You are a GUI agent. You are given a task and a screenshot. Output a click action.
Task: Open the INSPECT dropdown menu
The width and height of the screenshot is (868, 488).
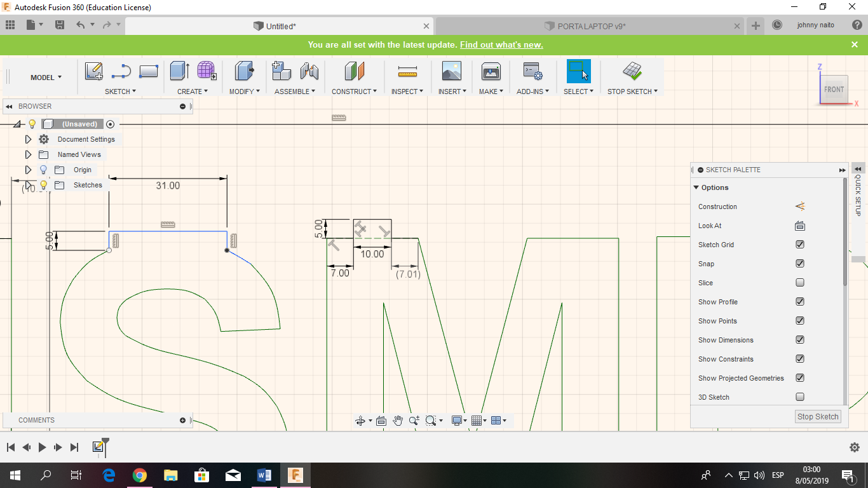pos(407,91)
